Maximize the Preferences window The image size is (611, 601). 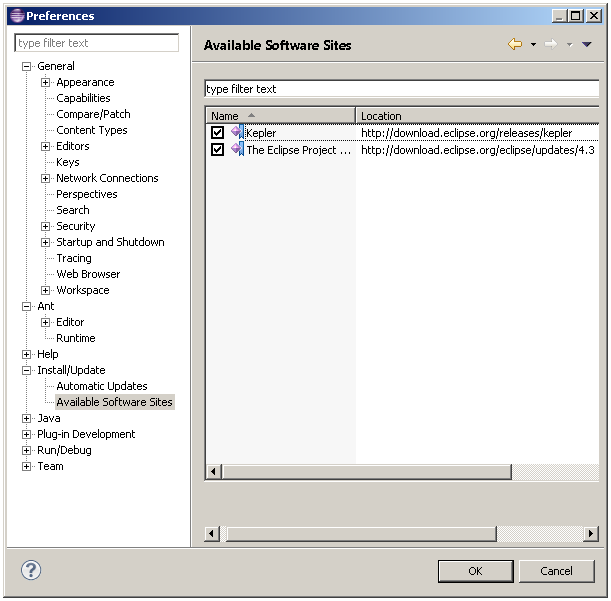click(x=576, y=16)
